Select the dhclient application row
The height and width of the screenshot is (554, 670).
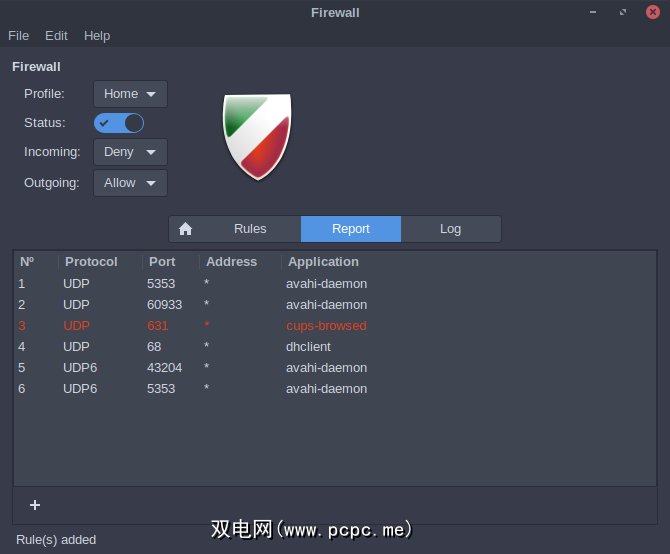[x=335, y=347]
